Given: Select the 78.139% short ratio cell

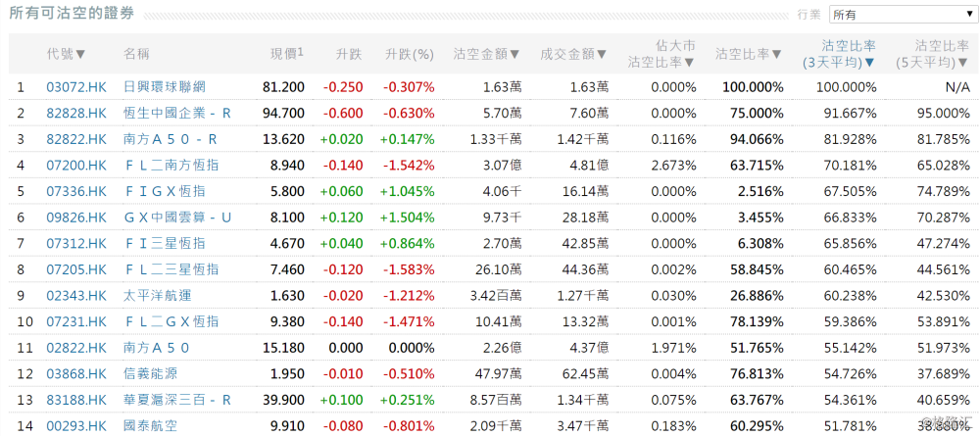Looking at the screenshot, I should point(757,321).
